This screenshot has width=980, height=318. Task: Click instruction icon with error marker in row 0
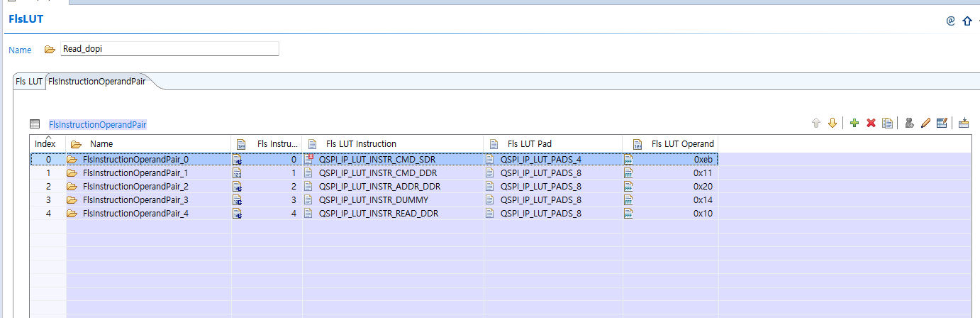pos(308,159)
